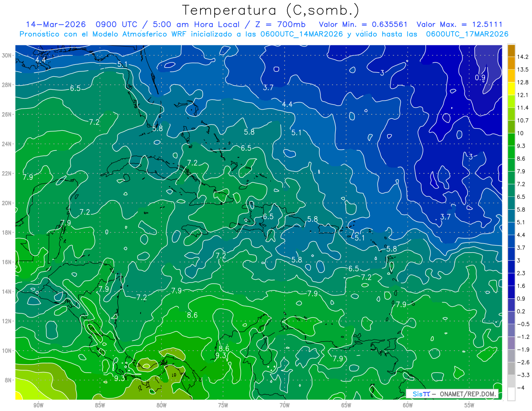Click the 8N latitude axis label

pos(8,380)
